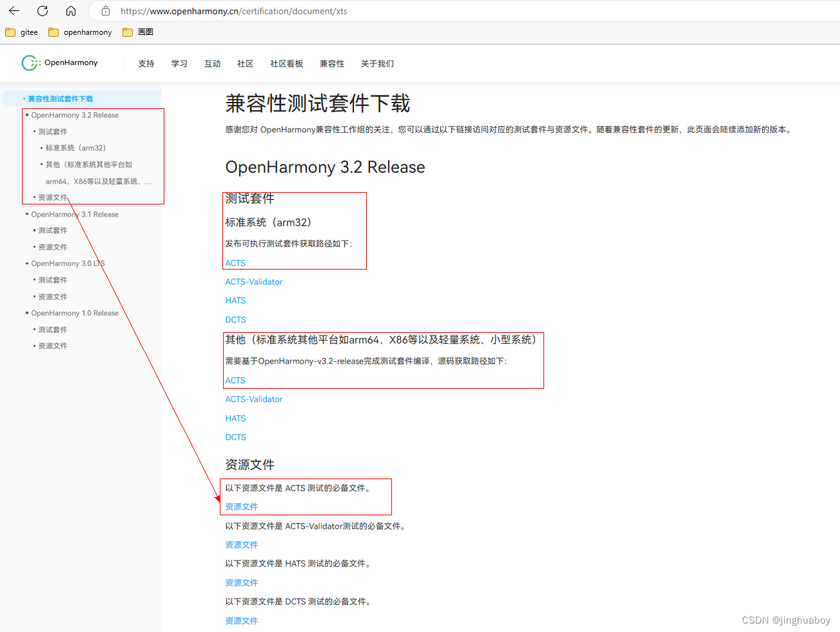Select OpenHarmony 3.0 LTS in sidebar

(x=68, y=264)
